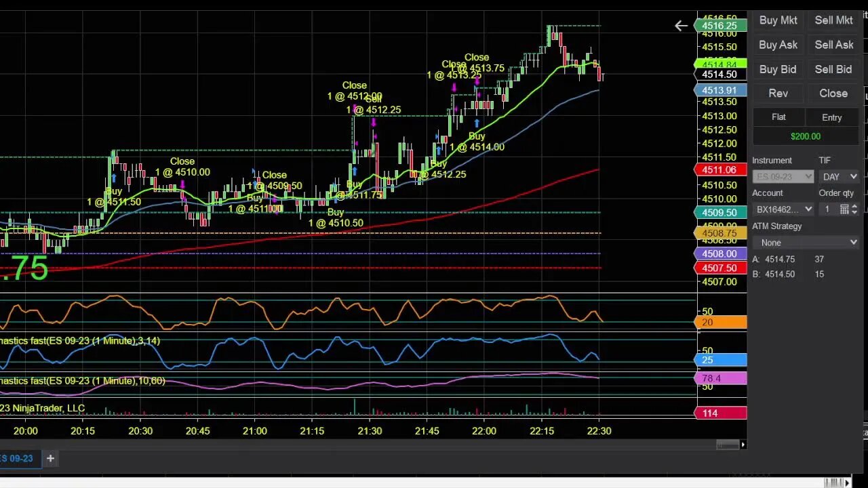Screen dimensions: 868x488
Task: Submit a Buy Ask order
Action: (778, 45)
